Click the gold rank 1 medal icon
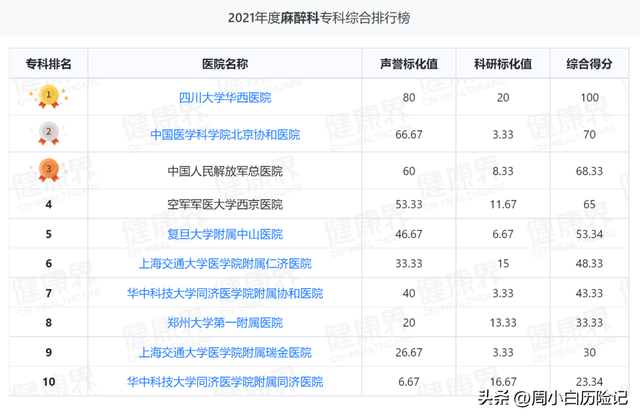The width and height of the screenshot is (640, 418). click(x=49, y=96)
